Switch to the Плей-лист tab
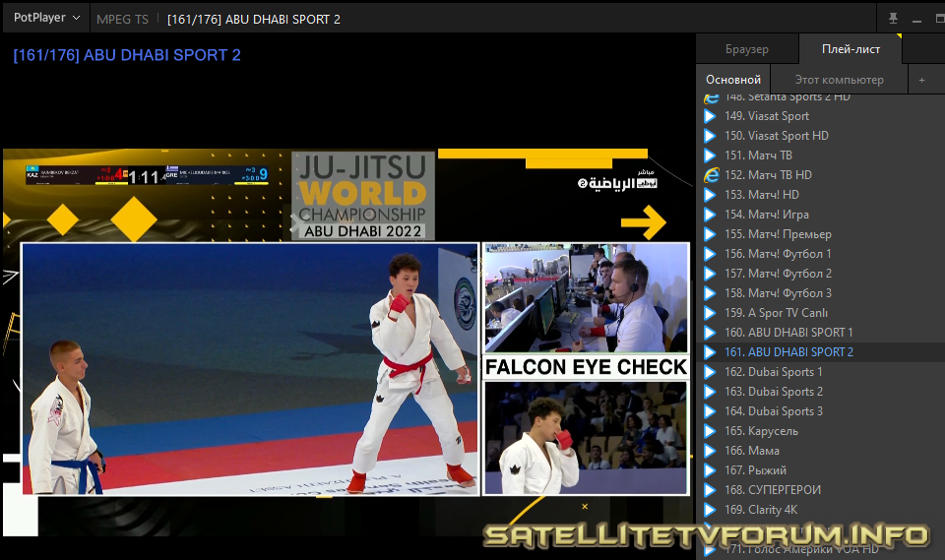The width and height of the screenshot is (945, 560). pos(850,49)
